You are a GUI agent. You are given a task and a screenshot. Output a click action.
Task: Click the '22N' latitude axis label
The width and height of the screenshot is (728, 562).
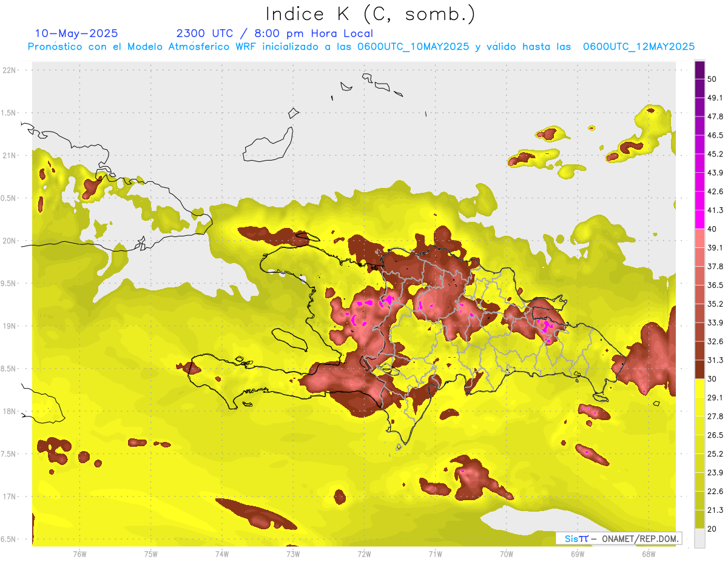click(10, 70)
